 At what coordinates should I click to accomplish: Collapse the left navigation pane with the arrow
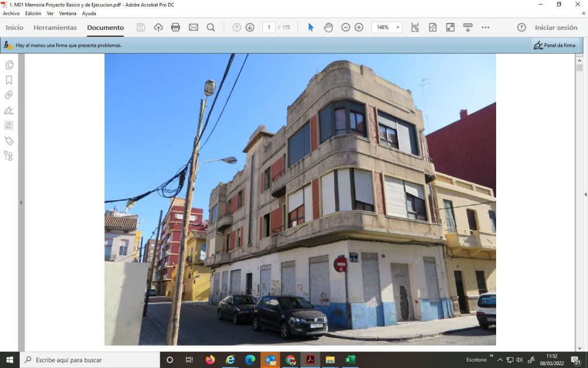21,202
